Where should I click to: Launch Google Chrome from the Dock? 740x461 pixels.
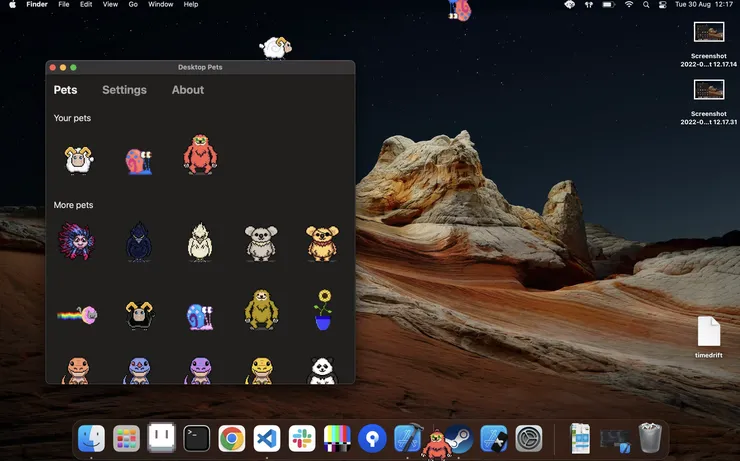[232, 438]
